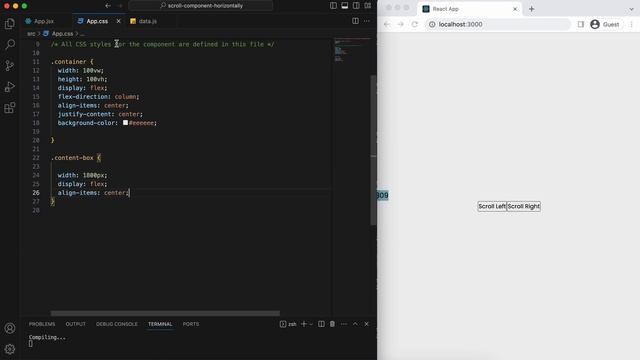The width and height of the screenshot is (640, 360).
Task: Go back in the browser
Action: click(387, 24)
